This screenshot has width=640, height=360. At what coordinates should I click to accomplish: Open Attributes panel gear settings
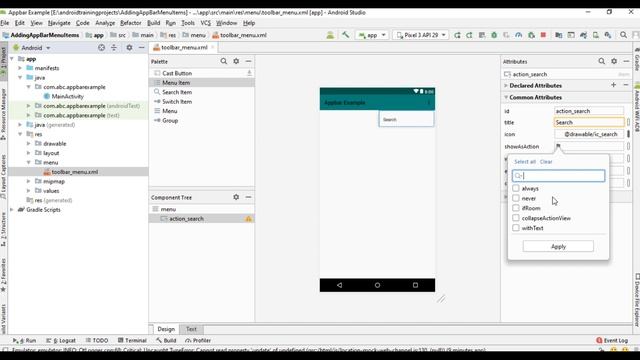(614, 61)
